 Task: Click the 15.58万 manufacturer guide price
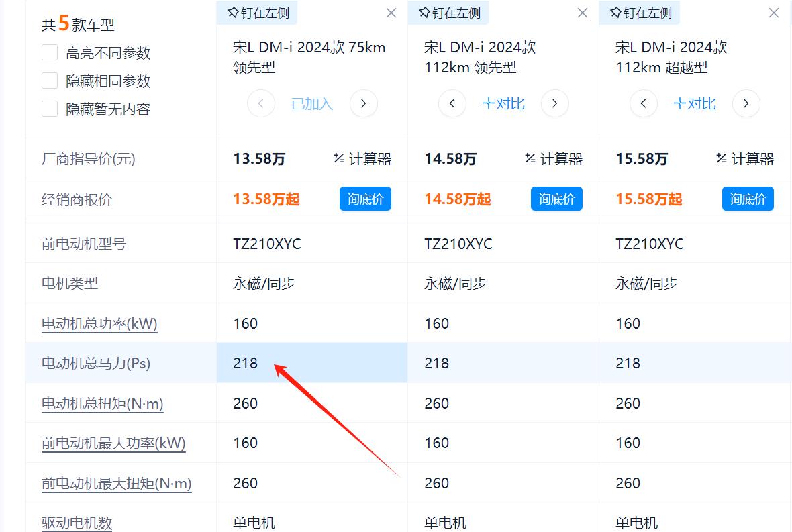[642, 159]
